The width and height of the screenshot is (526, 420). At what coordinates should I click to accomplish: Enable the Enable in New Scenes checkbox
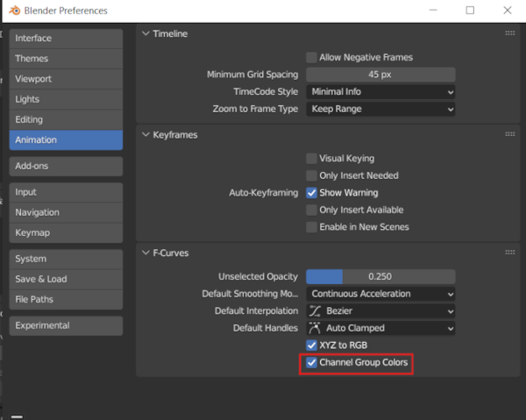311,227
